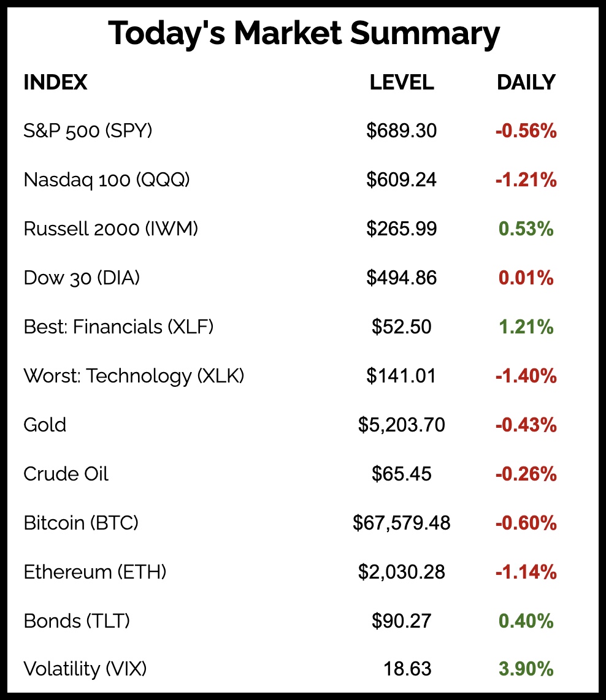Click the Gold price $5,203.70

[x=402, y=425]
